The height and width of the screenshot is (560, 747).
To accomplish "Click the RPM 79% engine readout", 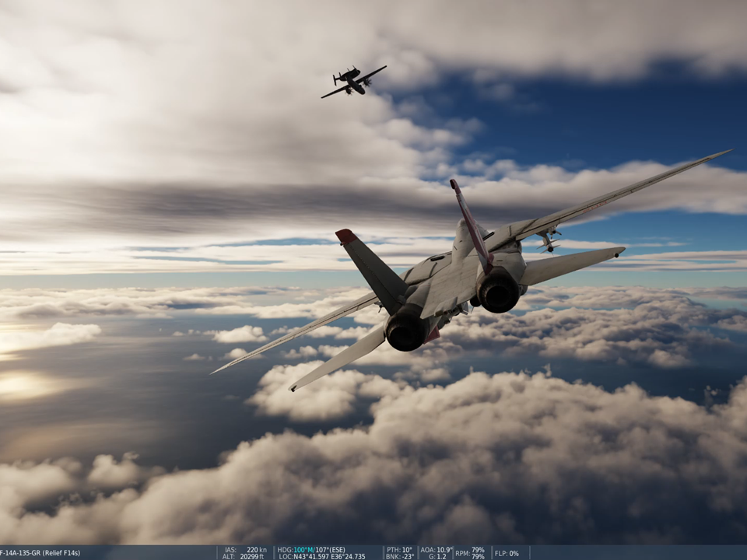I will pos(470,550).
